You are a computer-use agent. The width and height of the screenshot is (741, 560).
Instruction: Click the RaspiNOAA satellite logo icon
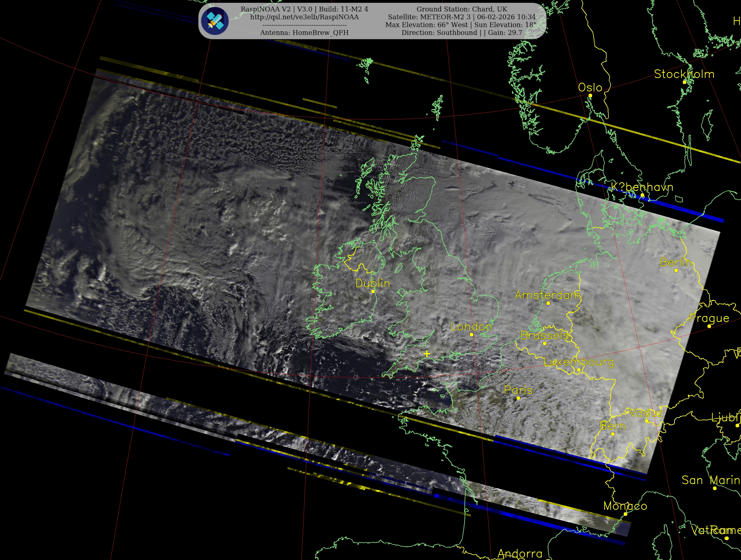point(215,21)
